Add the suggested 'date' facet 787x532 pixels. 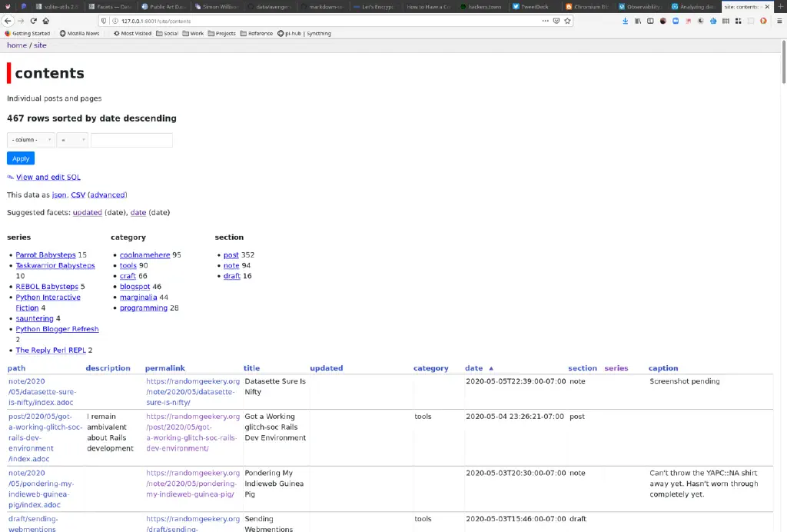(x=138, y=212)
